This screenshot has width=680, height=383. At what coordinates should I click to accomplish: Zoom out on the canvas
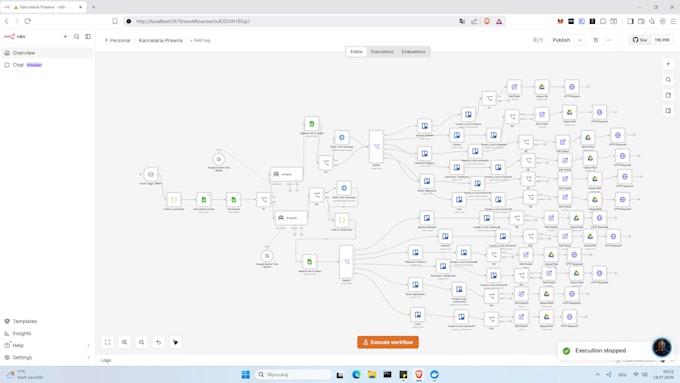coord(141,342)
